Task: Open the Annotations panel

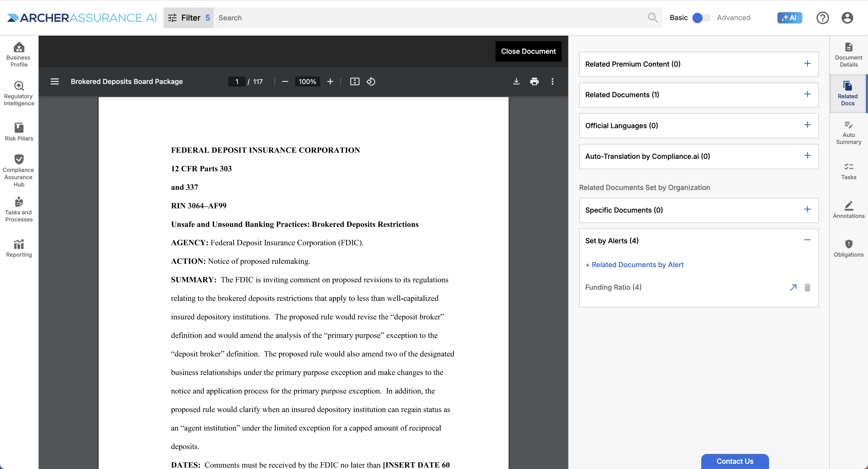Action: (x=848, y=209)
